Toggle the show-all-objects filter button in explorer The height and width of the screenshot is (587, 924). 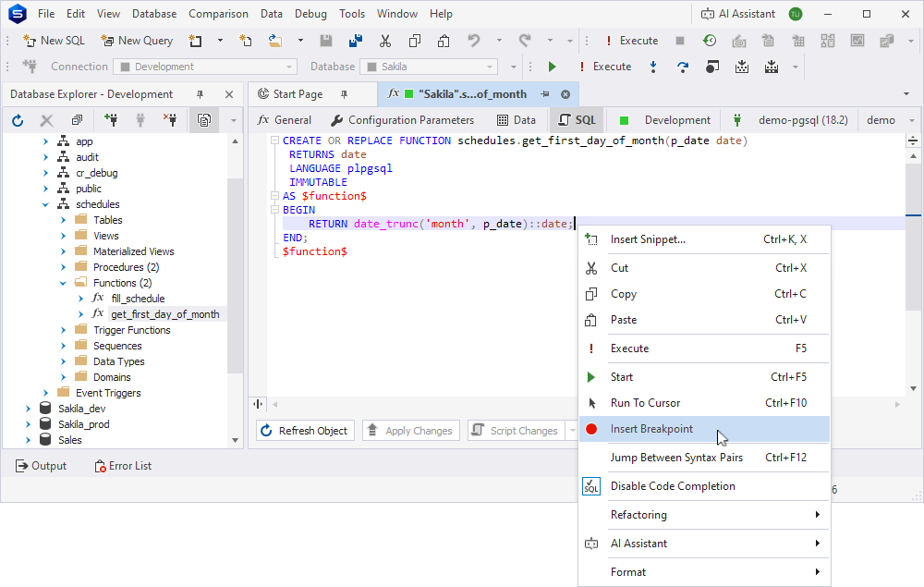[204, 121]
